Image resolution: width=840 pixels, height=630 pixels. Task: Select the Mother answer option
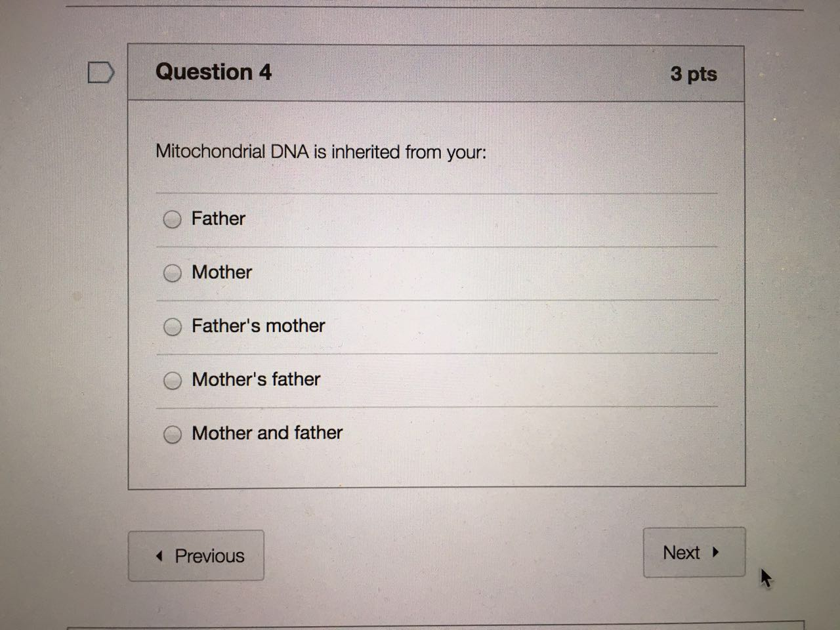pos(173,273)
